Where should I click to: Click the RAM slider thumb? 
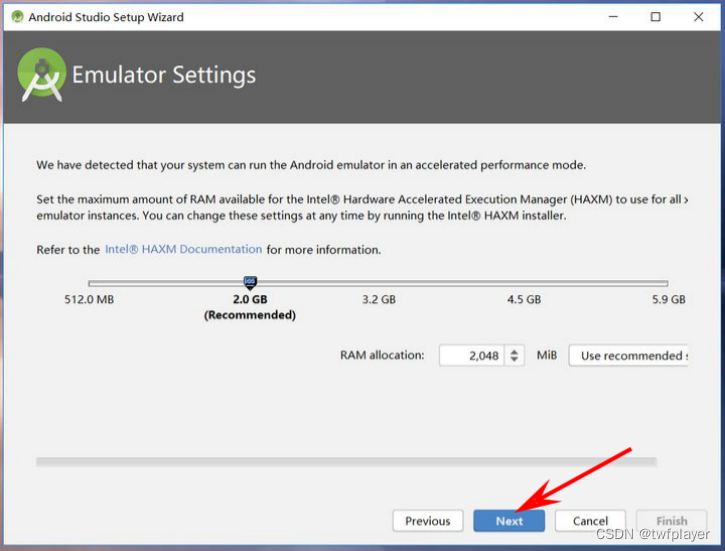[x=250, y=282]
